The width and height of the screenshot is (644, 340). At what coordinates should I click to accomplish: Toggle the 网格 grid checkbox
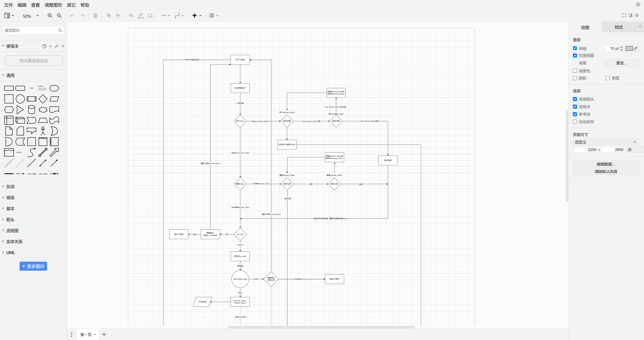(575, 48)
